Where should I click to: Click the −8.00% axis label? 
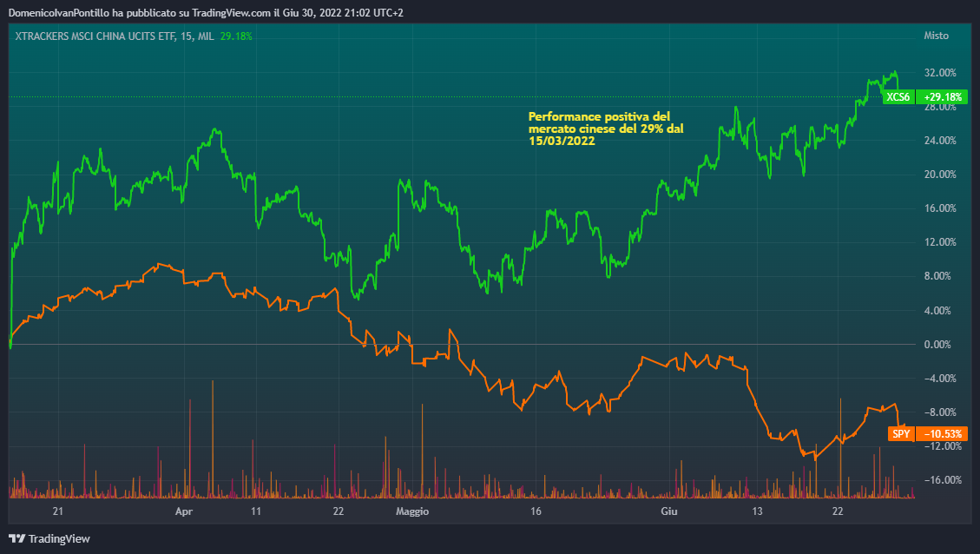click(x=940, y=412)
